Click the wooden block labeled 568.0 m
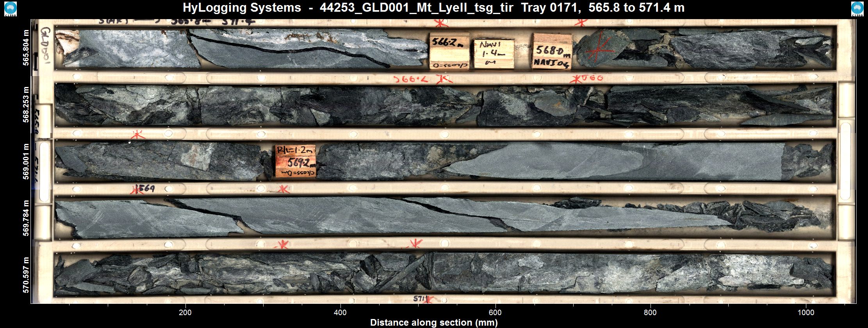The image size is (868, 328). click(x=552, y=51)
